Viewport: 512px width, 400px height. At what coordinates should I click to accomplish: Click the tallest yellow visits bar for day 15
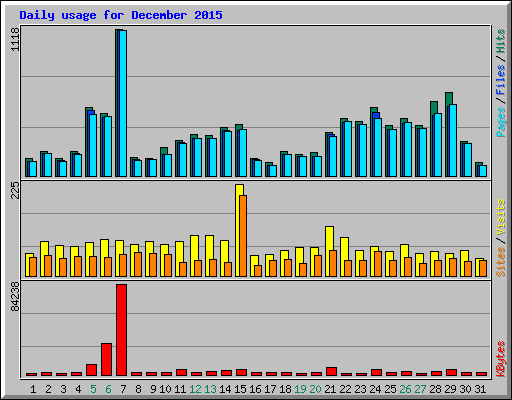coord(238,230)
